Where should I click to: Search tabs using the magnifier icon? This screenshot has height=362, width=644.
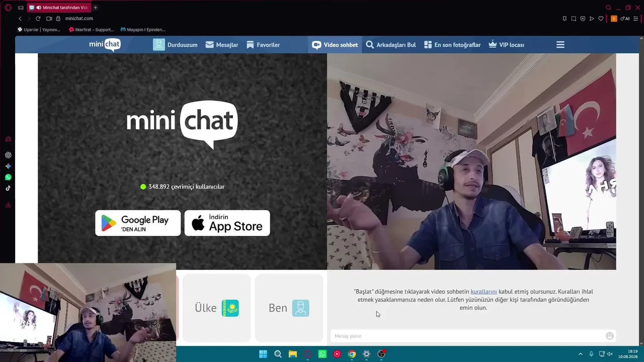pyautogui.click(x=609, y=8)
